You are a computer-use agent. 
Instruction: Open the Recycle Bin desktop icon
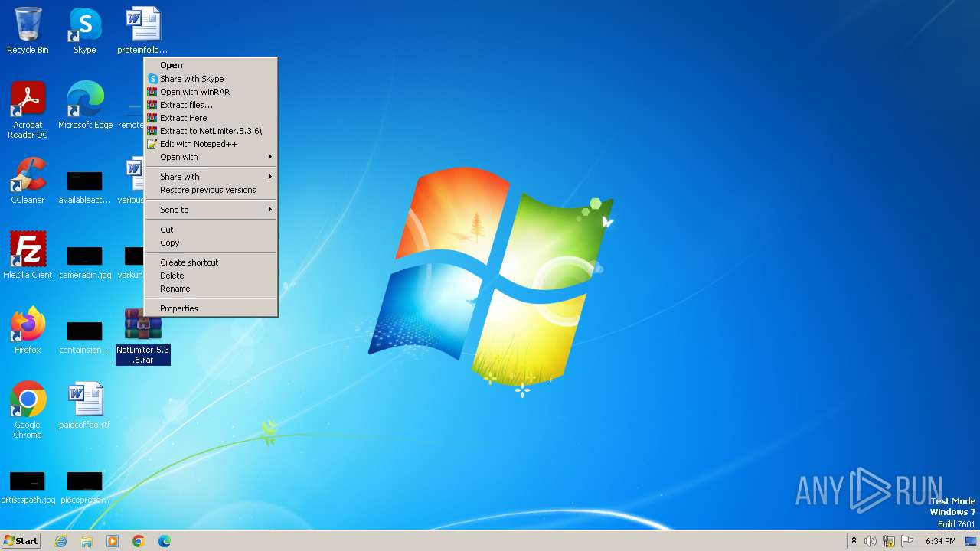(28, 31)
